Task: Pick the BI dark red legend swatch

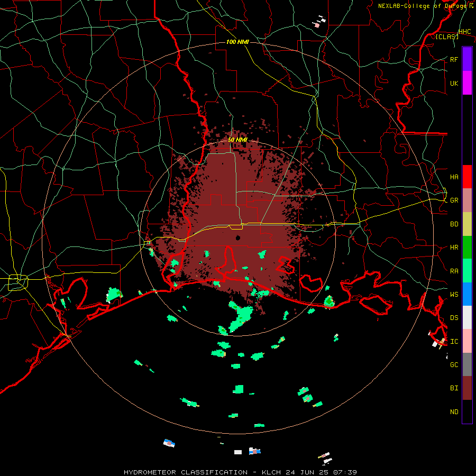Action: coord(467,388)
